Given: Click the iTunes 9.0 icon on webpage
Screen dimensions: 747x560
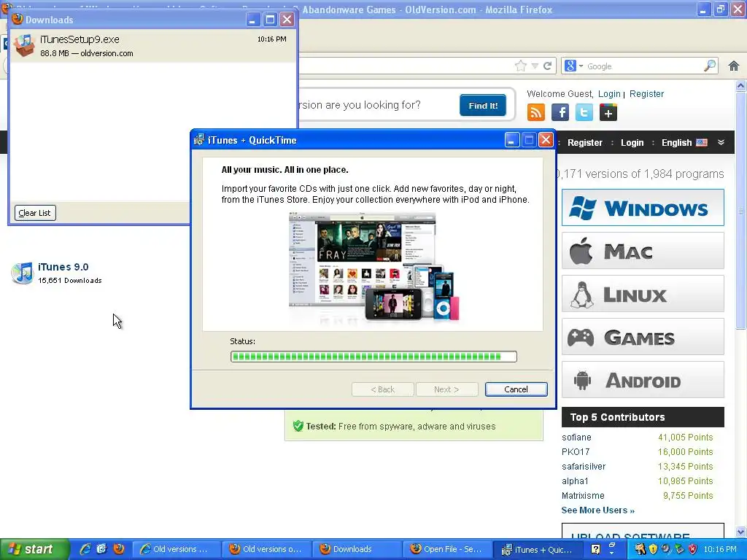Looking at the screenshot, I should [x=22, y=273].
